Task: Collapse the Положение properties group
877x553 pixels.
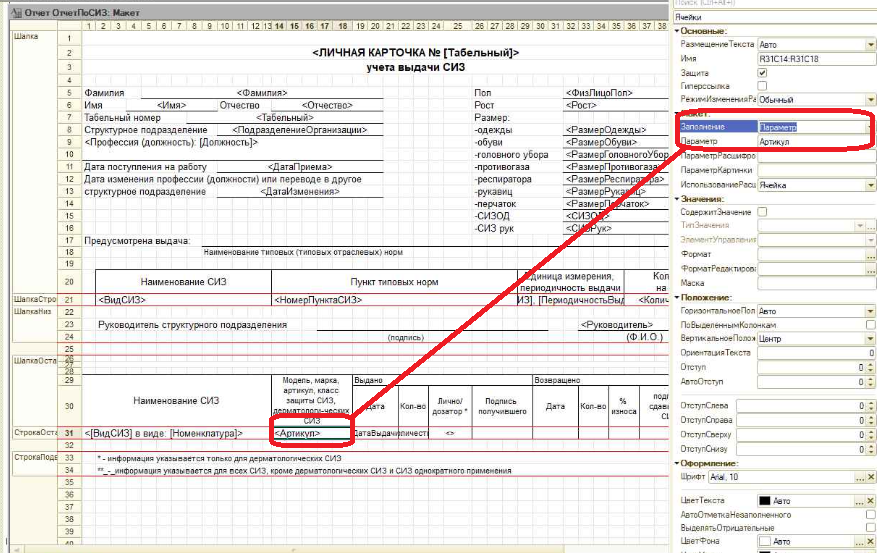Action: pyautogui.click(x=677, y=297)
